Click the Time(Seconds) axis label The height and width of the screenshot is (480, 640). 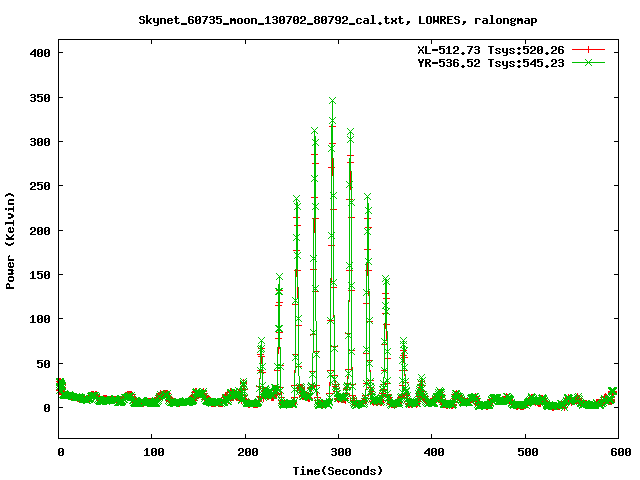pyautogui.click(x=338, y=471)
